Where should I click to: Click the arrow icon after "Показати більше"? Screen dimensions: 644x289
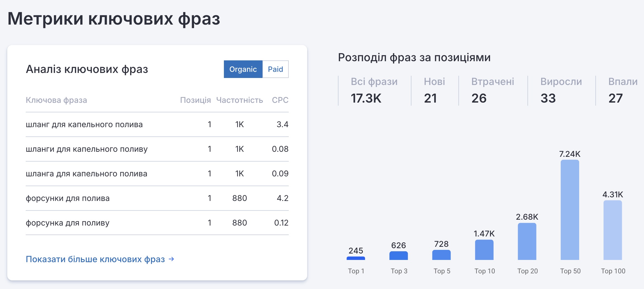(171, 259)
